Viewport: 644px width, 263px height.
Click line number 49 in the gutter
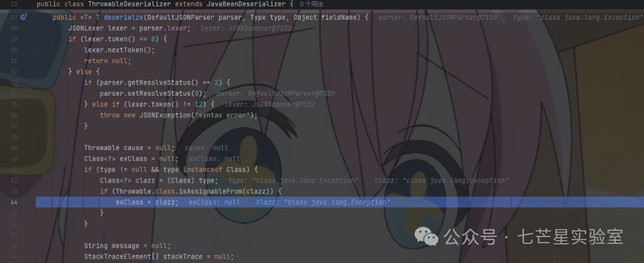[14, 256]
